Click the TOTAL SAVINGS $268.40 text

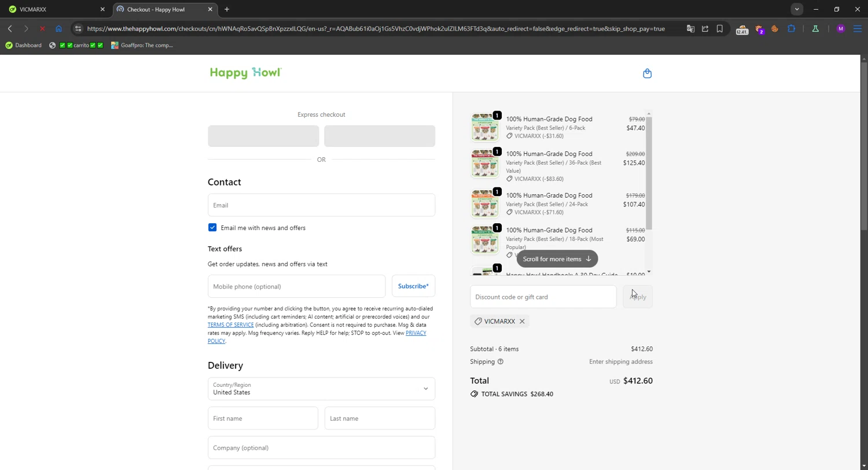517,394
